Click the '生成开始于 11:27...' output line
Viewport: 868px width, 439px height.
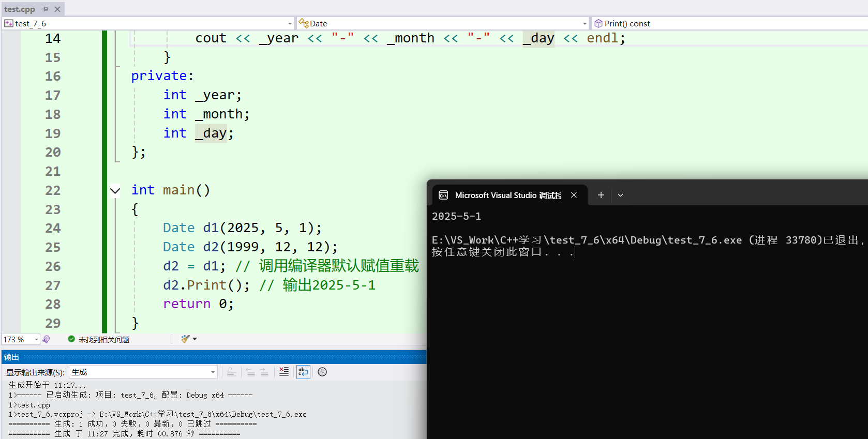(47, 385)
